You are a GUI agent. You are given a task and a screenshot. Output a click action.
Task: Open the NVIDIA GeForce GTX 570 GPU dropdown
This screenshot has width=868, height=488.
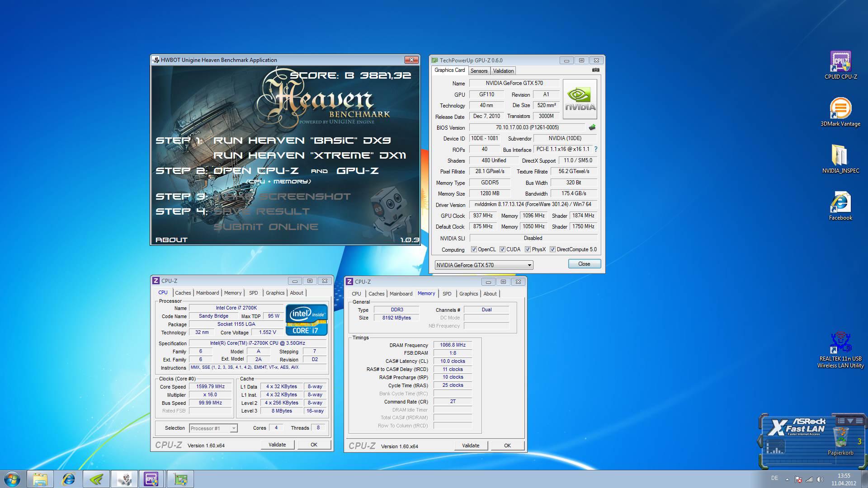484,265
